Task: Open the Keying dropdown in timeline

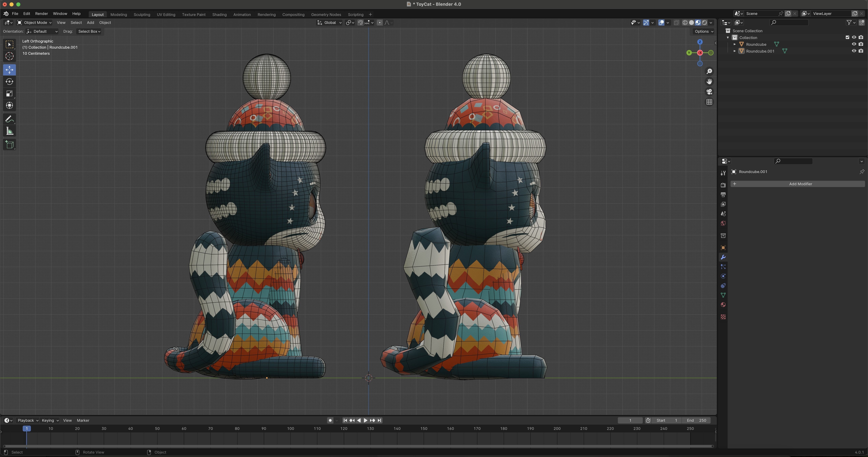Action: [x=50, y=420]
